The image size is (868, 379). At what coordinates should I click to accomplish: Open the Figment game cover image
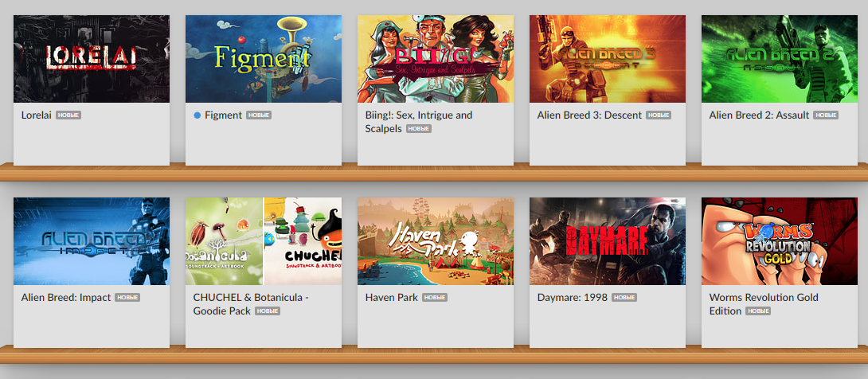coord(264,59)
